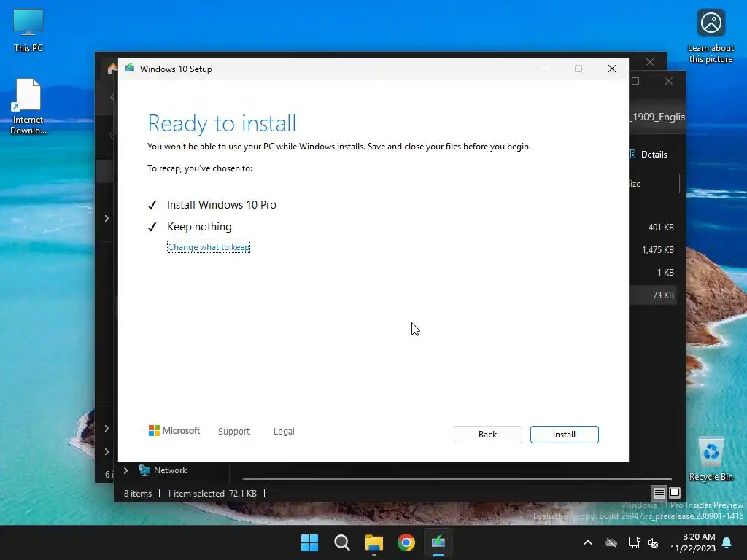Click the Windows 10 Setup title icon
The image size is (747, 560).
click(130, 68)
